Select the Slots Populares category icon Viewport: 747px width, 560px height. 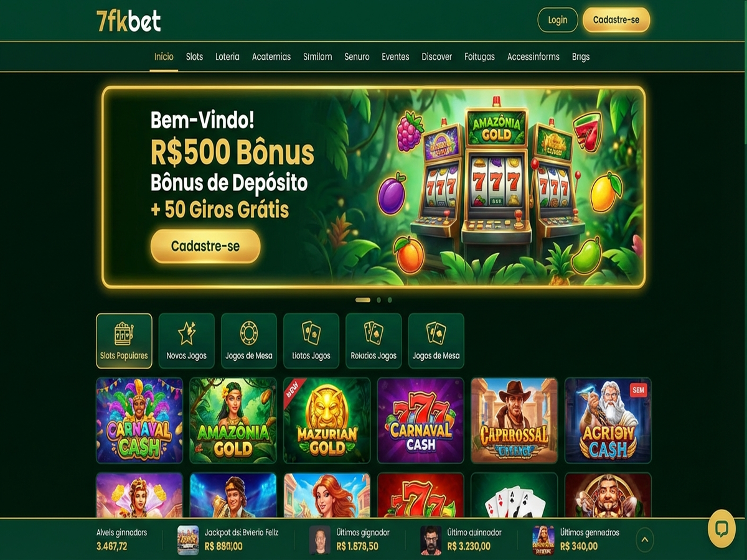coord(124,341)
